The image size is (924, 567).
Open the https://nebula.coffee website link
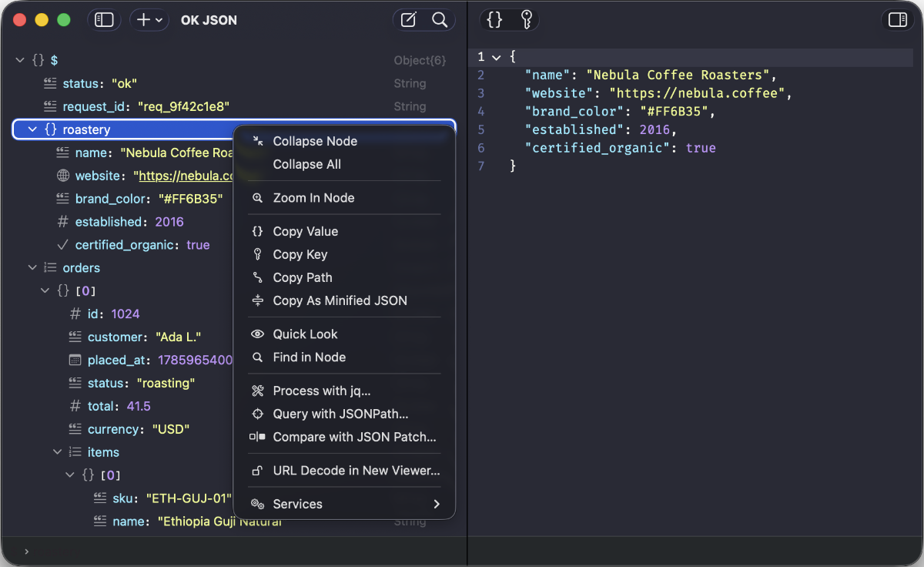(186, 176)
